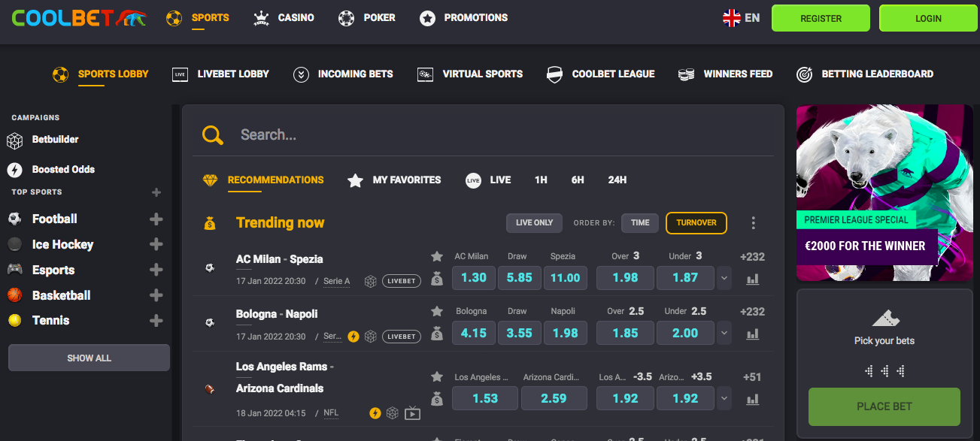Screen dimensions: 980x441
Task: Click live stream TV icon on Rams row
Action: pyautogui.click(x=412, y=412)
